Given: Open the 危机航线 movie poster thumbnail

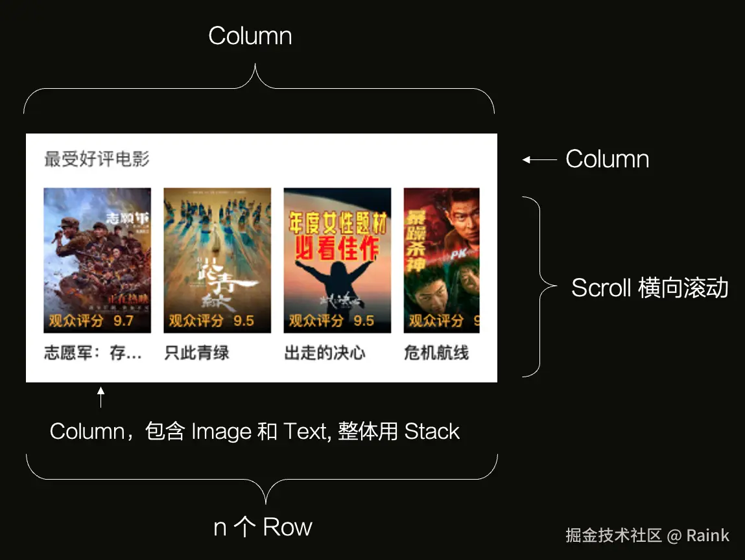Looking at the screenshot, I should (442, 261).
